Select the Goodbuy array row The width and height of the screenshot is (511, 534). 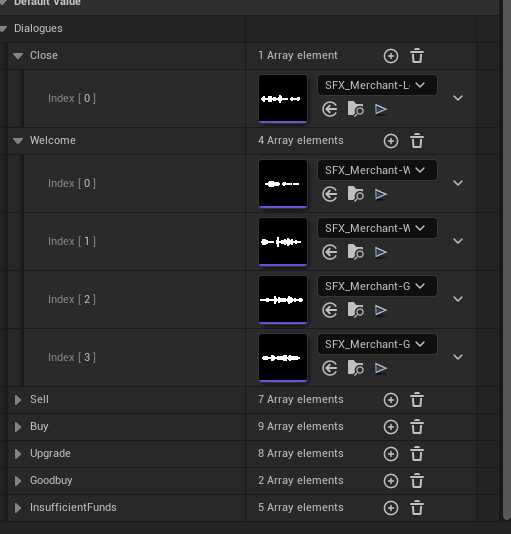click(x=242, y=481)
